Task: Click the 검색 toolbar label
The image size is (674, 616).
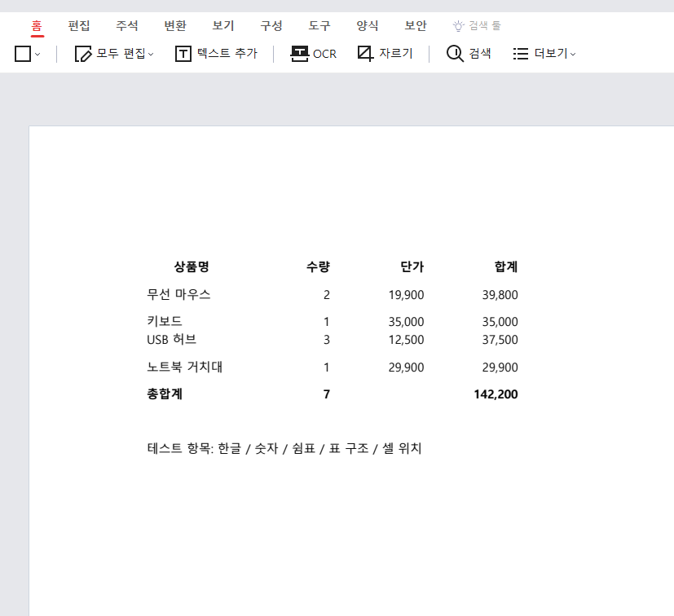Action: point(480,53)
